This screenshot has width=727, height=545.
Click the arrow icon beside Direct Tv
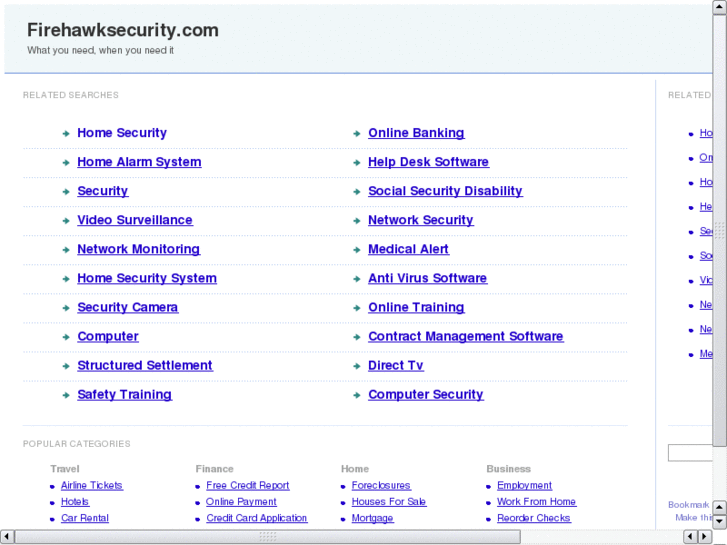click(357, 366)
